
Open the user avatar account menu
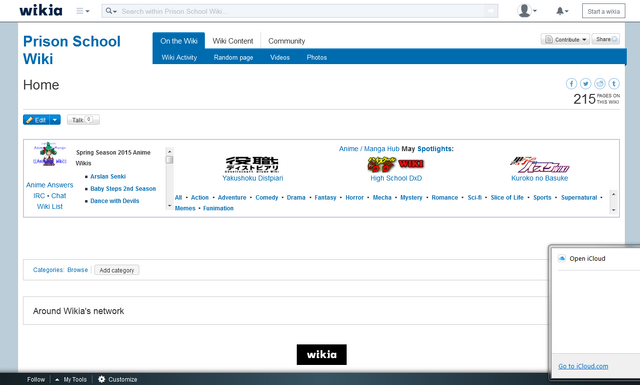click(x=527, y=11)
